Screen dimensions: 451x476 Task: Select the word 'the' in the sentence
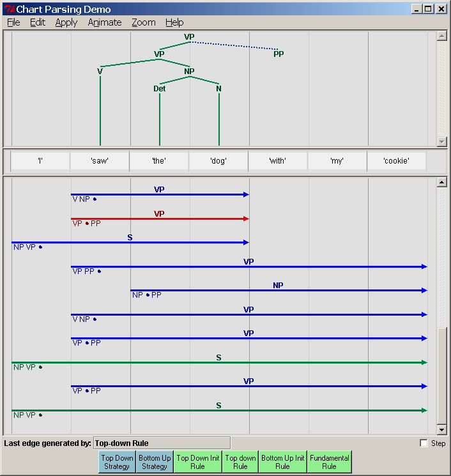pyautogui.click(x=159, y=160)
